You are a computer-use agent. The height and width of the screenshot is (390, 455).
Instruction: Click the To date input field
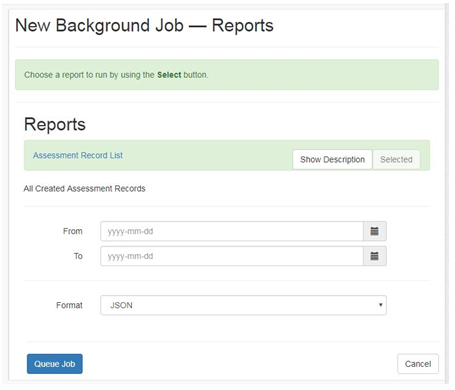tap(232, 256)
